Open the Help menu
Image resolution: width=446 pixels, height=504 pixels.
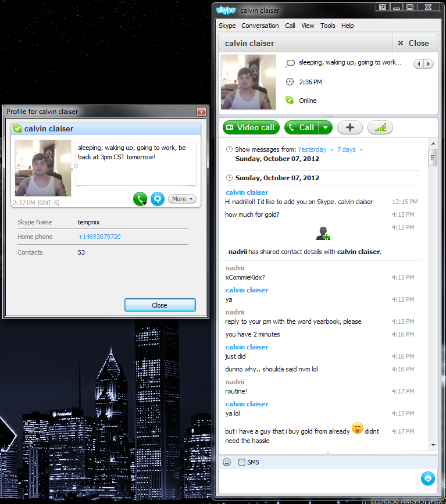tap(347, 26)
